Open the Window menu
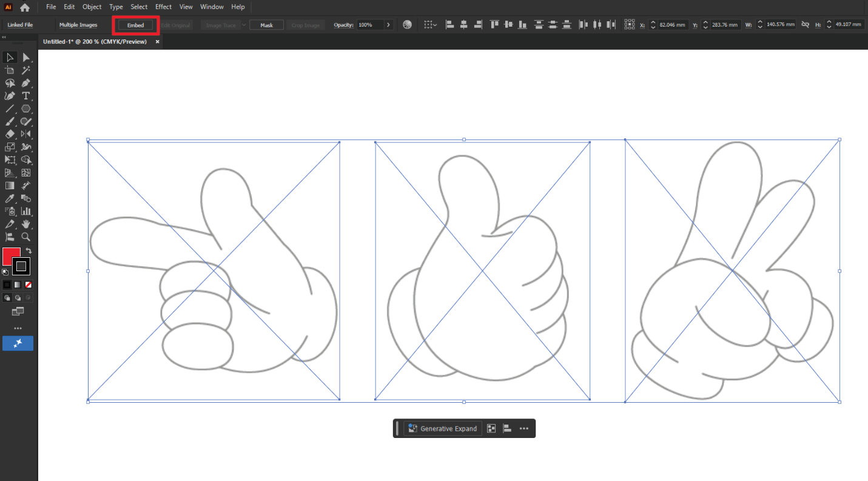The width and height of the screenshot is (868, 481). [212, 7]
